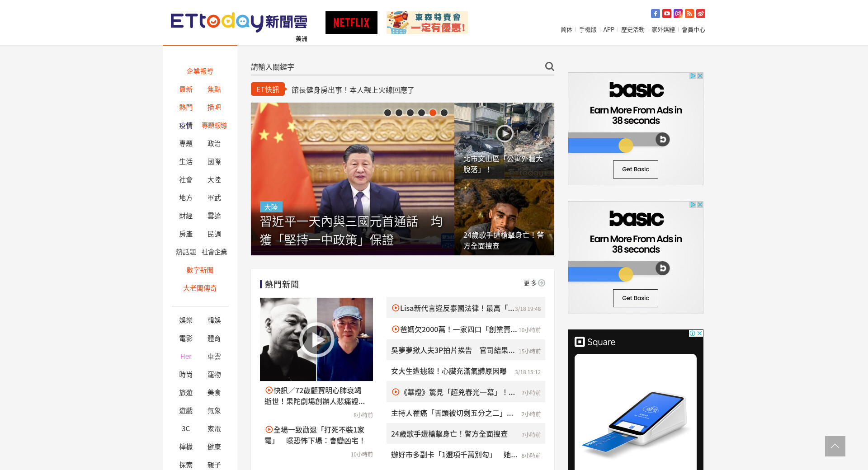Open the ETtoday Facebook page icon
This screenshot has width=868, height=470.
[x=655, y=14]
